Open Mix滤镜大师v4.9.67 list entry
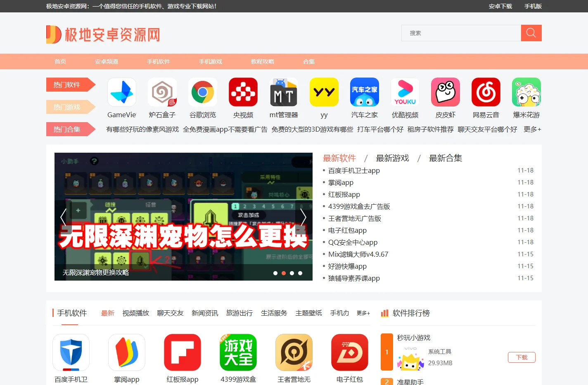 click(x=358, y=254)
